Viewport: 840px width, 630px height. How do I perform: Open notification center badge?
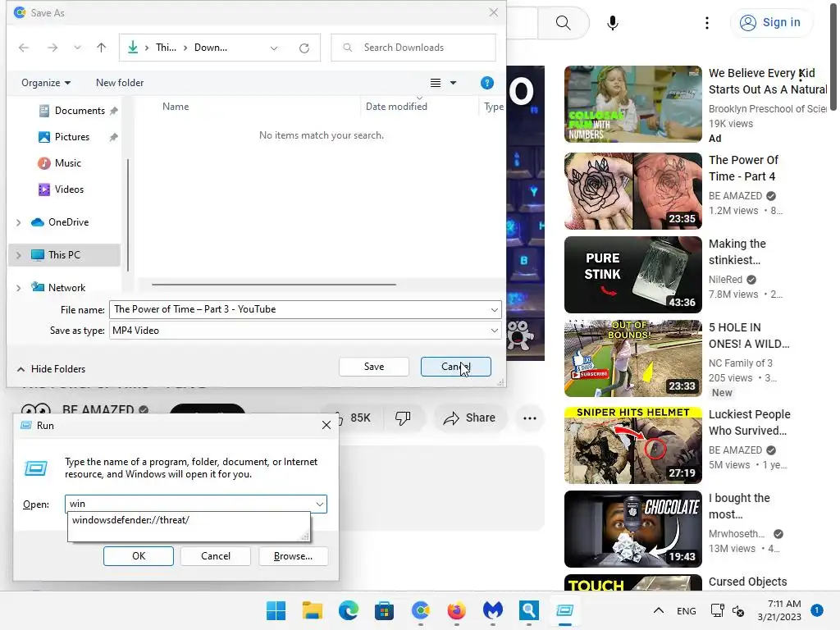point(816,610)
